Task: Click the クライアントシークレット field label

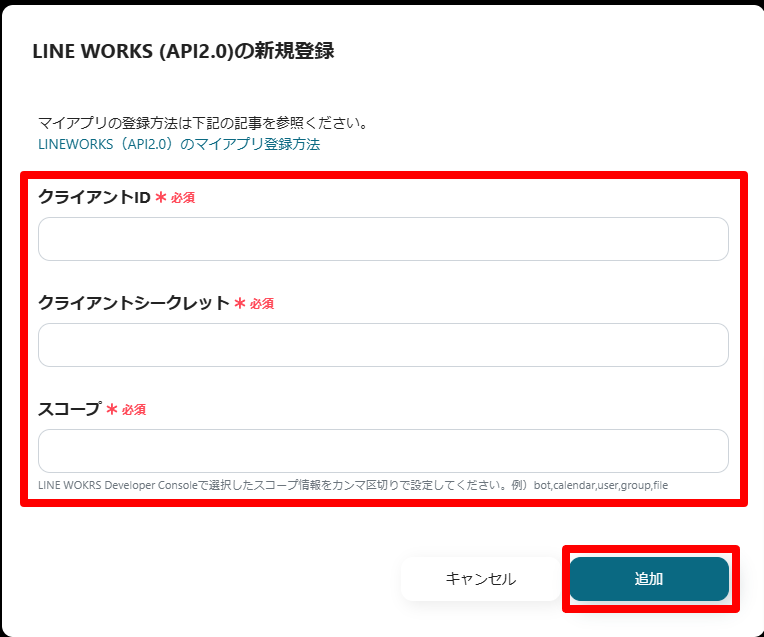Action: click(134, 303)
